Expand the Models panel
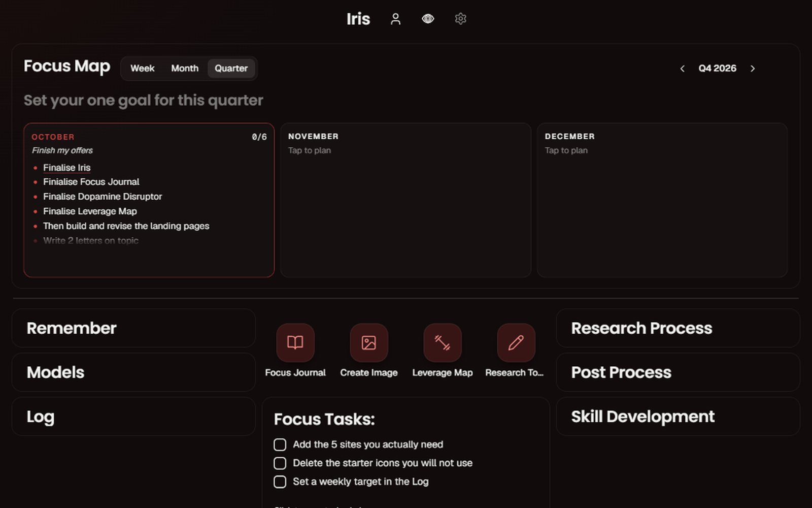The width and height of the screenshot is (812, 508). 133,372
